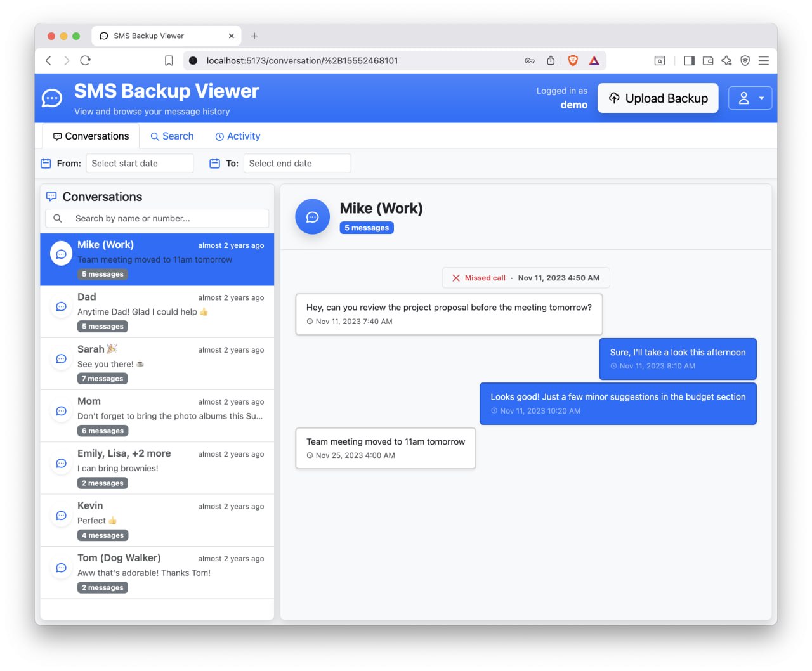Open the To end date picker
Image resolution: width=812 pixels, height=671 pixels.
(297, 164)
